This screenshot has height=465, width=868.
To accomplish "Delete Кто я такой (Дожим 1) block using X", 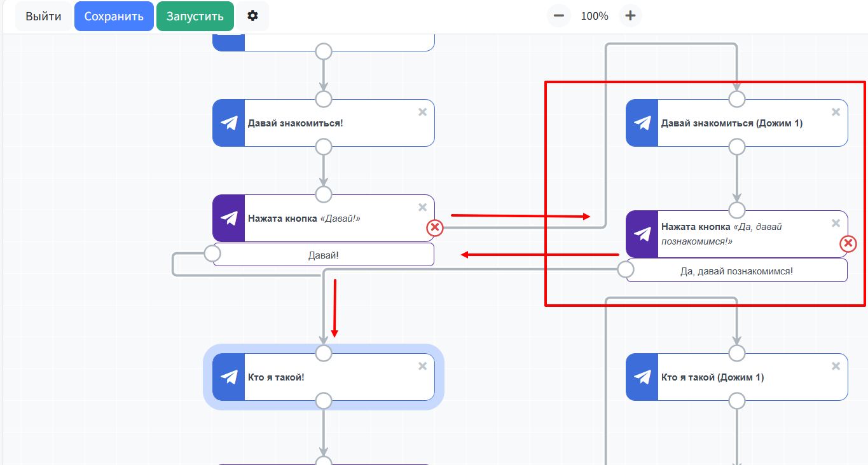I will 836,366.
